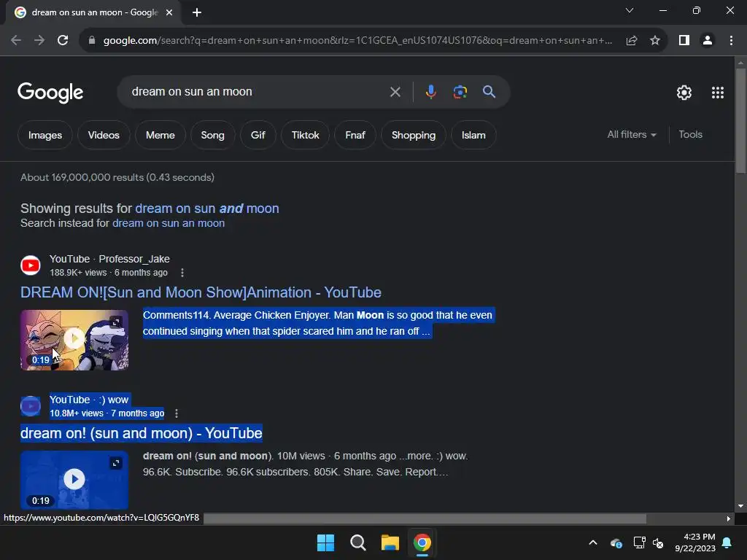Open 'dream on! (sun and moon) - YouTube' result
The height and width of the screenshot is (560, 747).
(x=141, y=433)
